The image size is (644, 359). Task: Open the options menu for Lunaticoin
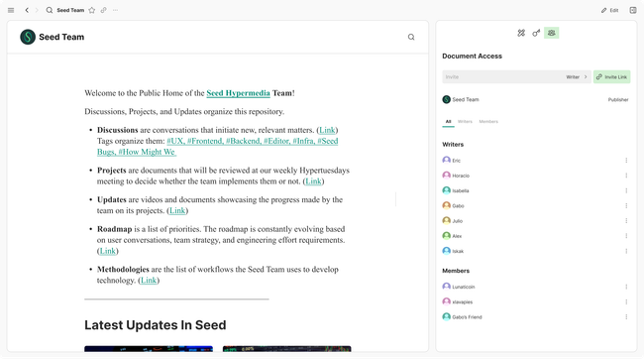pyautogui.click(x=626, y=287)
